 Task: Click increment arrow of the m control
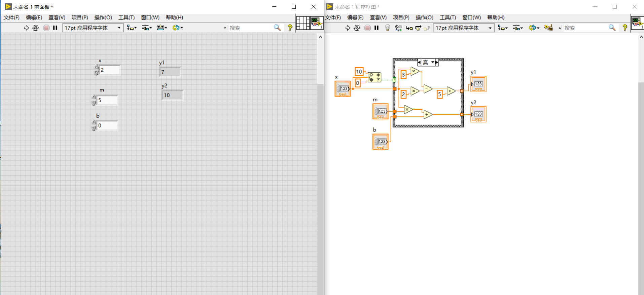click(94, 98)
